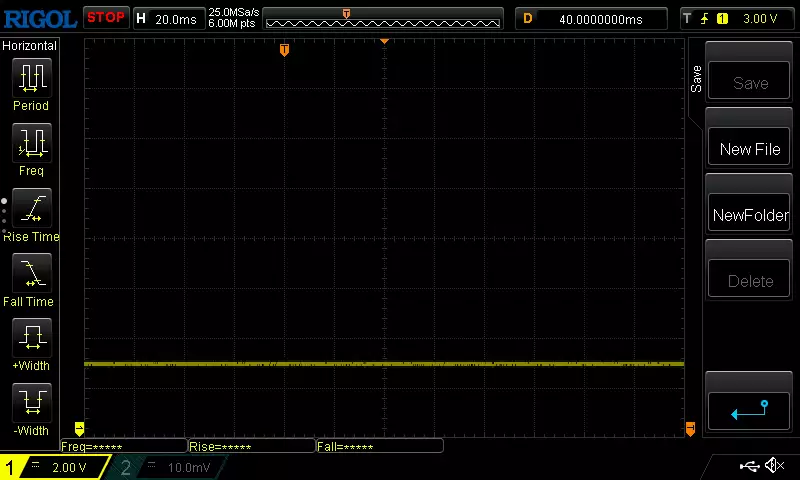Select the Fall Time measurement icon
The width and height of the screenshot is (800, 480).
[32, 272]
